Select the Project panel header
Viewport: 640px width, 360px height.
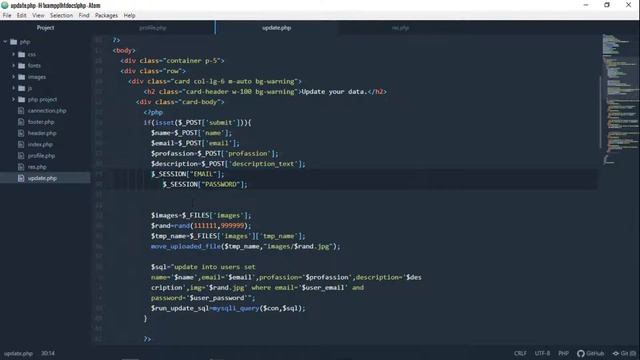point(45,28)
